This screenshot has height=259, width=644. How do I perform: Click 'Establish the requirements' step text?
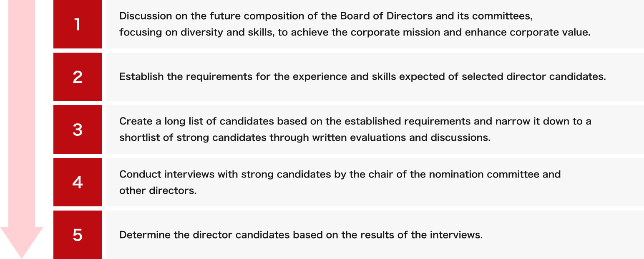click(362, 77)
